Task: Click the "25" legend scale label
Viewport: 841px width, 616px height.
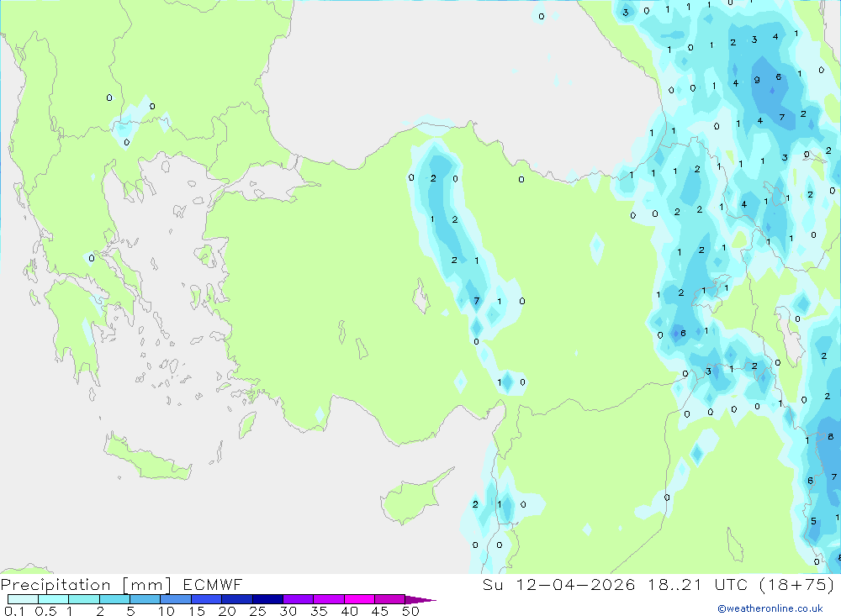Action: point(257,611)
